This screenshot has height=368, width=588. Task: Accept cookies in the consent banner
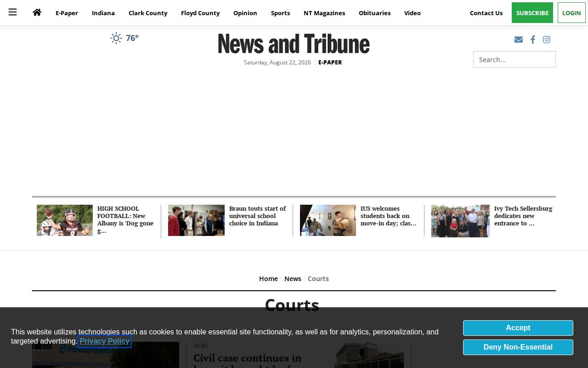pyautogui.click(x=518, y=328)
